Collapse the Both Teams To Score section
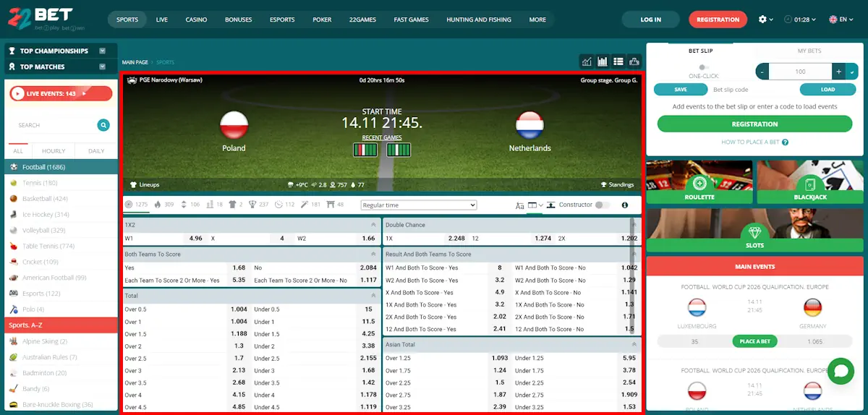The width and height of the screenshot is (868, 415). tap(373, 254)
